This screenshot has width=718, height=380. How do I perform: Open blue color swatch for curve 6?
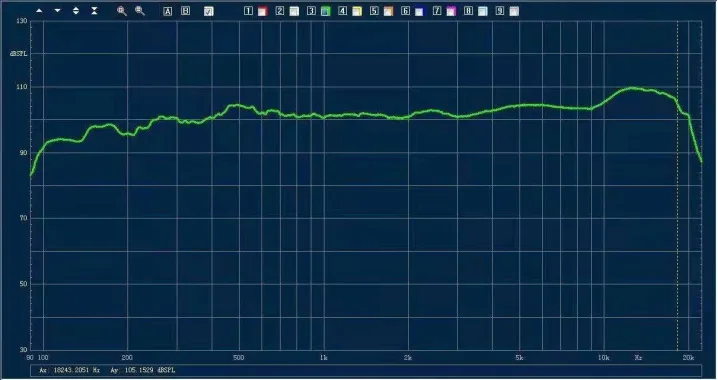419,11
